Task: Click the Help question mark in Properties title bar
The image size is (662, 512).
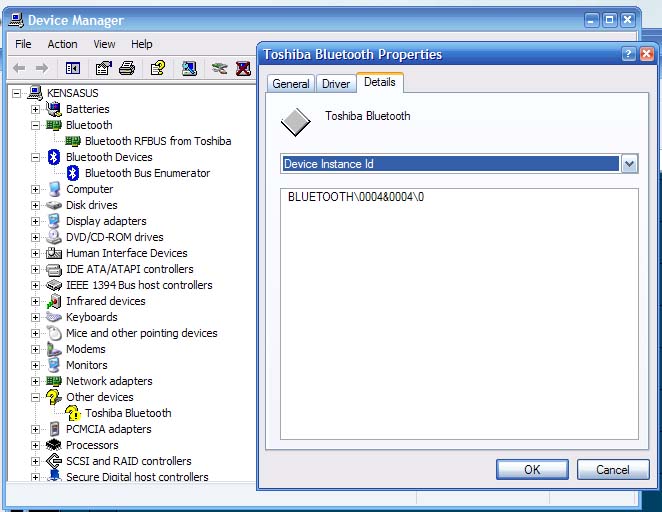Action: coord(628,54)
